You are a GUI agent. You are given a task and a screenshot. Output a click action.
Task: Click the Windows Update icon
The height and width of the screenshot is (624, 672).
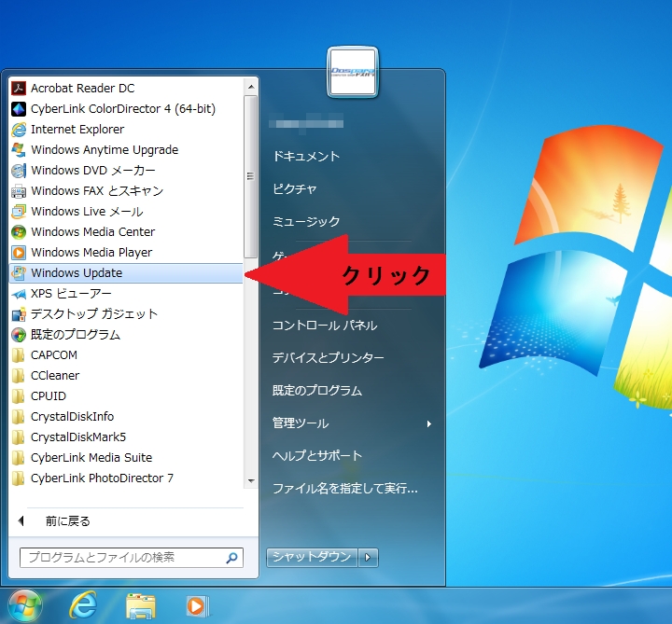tap(19, 272)
